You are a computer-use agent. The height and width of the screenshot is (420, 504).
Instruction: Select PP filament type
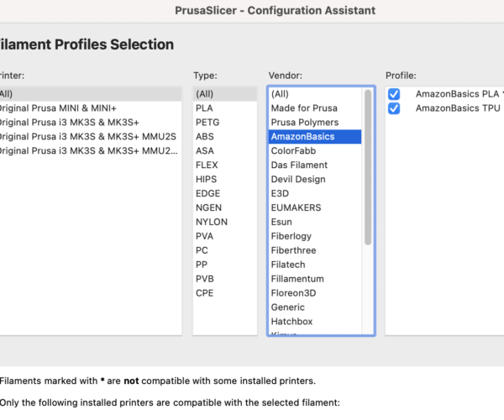224,265
